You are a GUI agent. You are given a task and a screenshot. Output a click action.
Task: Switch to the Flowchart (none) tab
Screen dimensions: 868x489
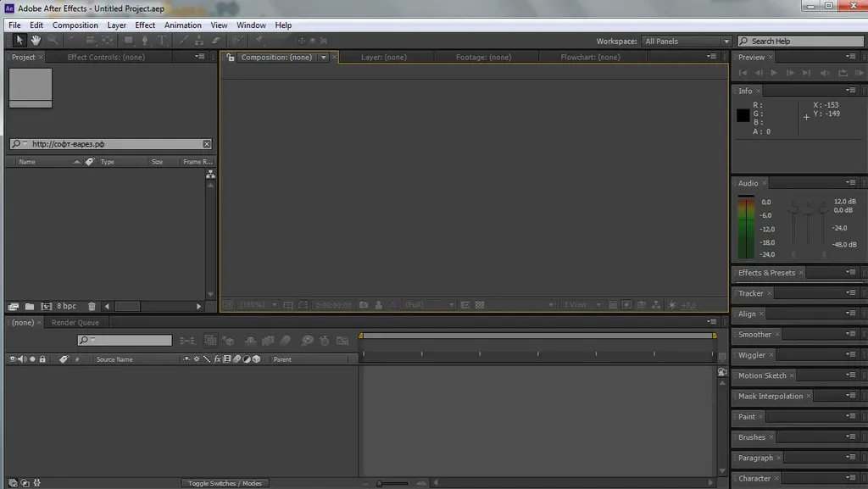pos(590,57)
